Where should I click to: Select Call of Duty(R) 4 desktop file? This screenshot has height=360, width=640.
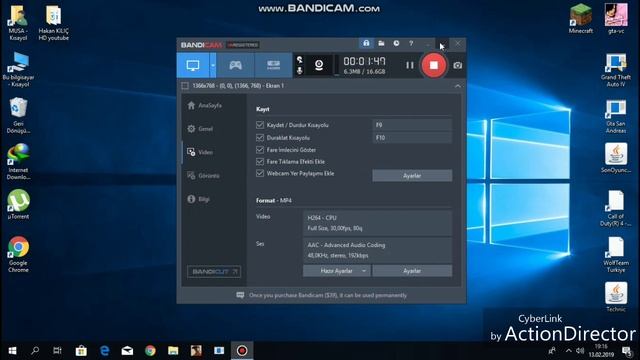tap(616, 209)
